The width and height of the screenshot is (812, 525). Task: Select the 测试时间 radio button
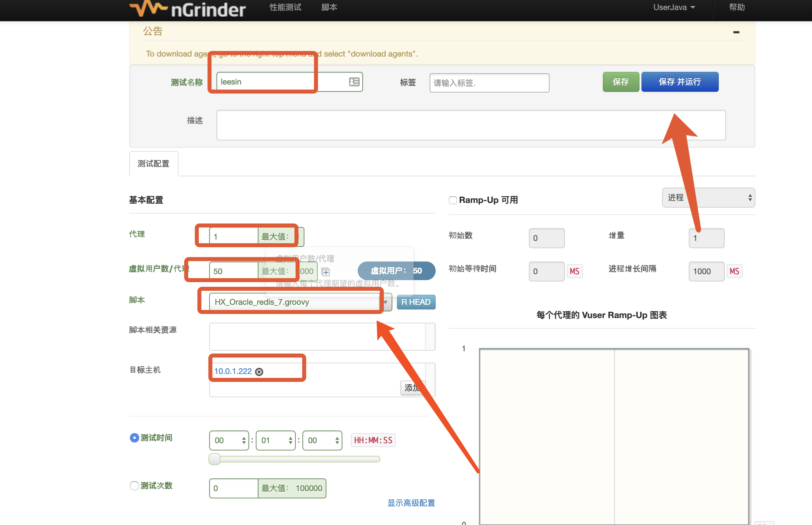(135, 438)
